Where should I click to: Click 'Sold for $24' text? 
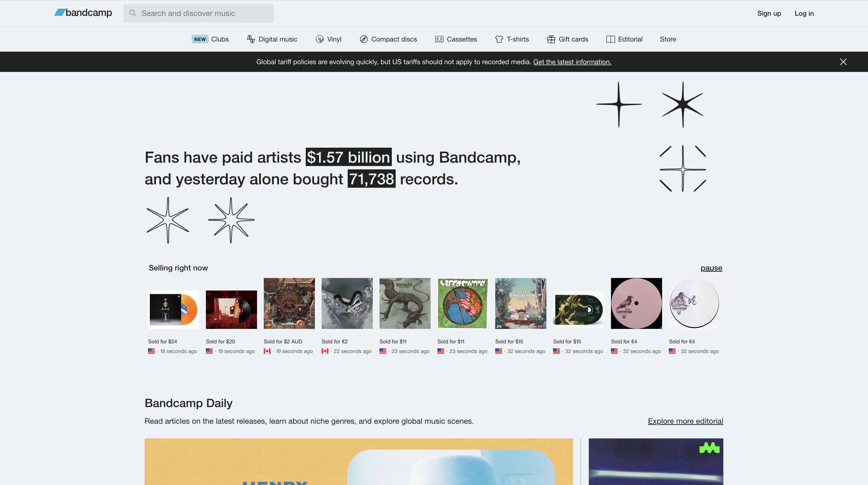point(163,341)
